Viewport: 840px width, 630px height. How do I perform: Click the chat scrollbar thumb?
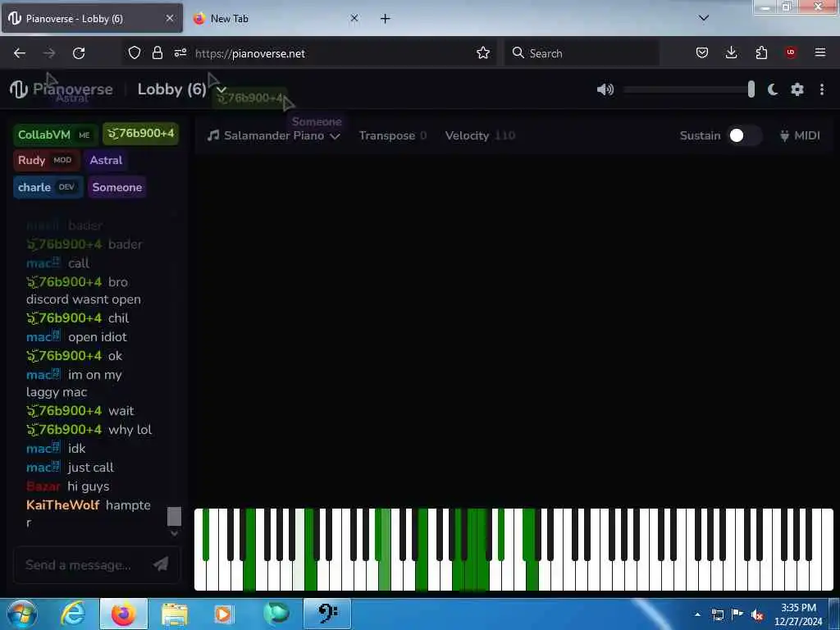coord(174,517)
